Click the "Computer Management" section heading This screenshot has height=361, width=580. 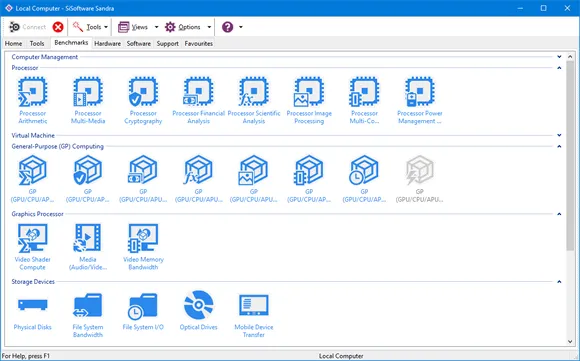coord(45,57)
